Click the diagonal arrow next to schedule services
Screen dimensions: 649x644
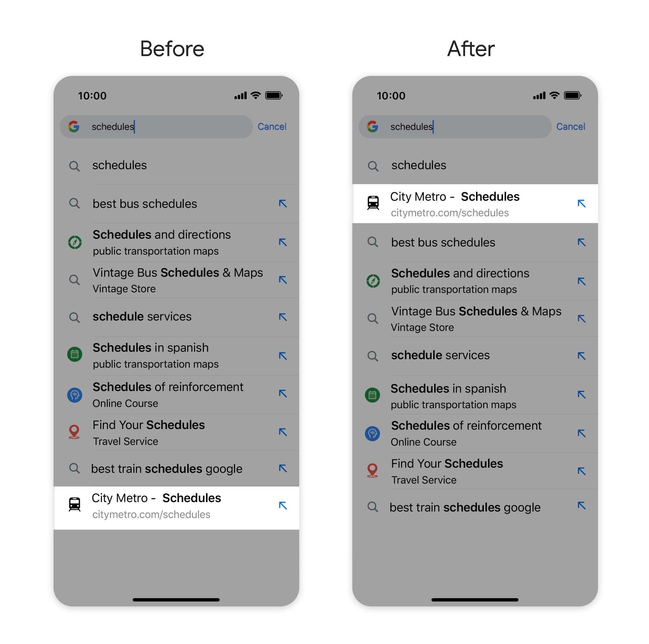[282, 317]
